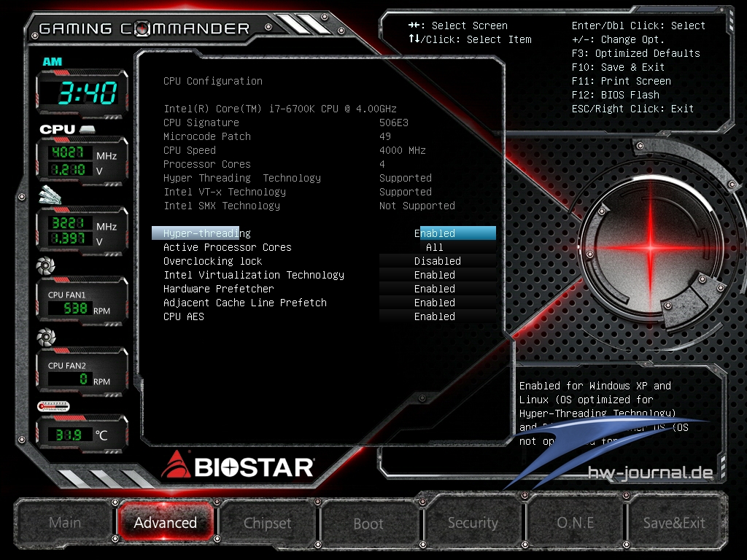Image resolution: width=747 pixels, height=560 pixels.
Task: Click the fan icon above CPU FAN2
Action: click(x=46, y=337)
